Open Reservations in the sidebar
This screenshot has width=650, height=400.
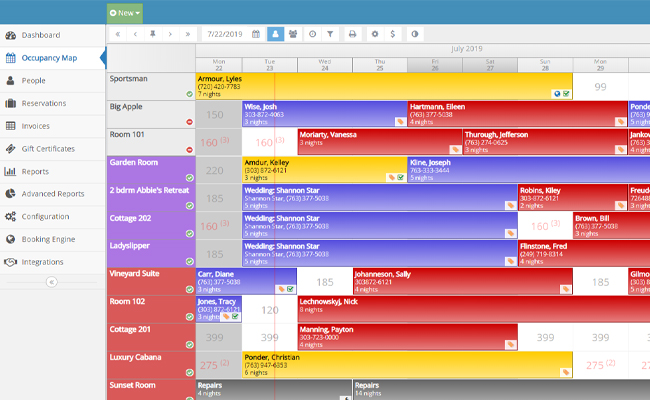(x=43, y=103)
